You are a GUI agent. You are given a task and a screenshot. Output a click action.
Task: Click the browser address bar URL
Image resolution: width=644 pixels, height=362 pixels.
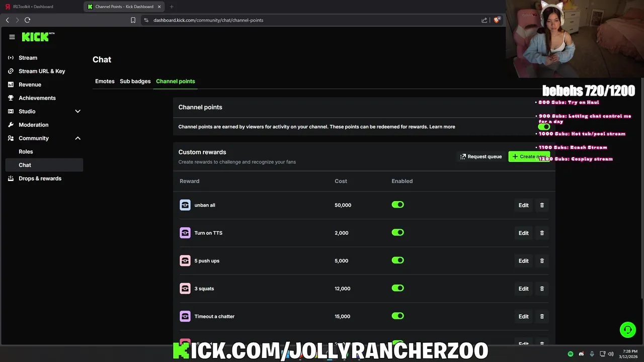coord(208,20)
